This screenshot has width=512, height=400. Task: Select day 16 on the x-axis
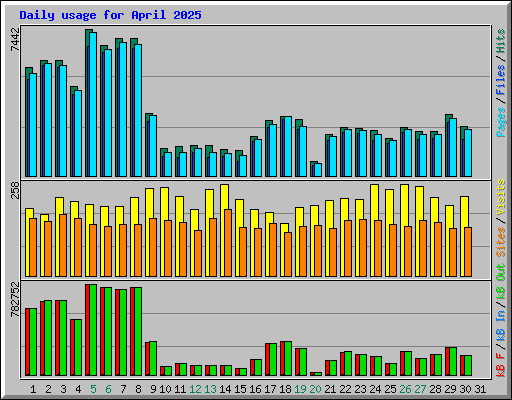[255, 389]
